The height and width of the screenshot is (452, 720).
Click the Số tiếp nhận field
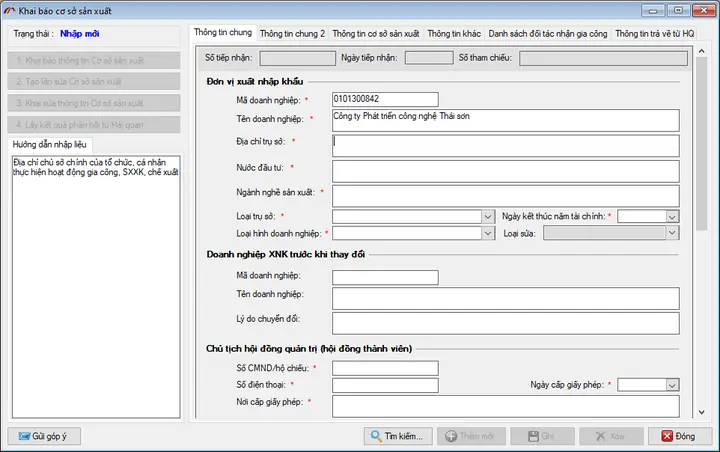coord(298,58)
